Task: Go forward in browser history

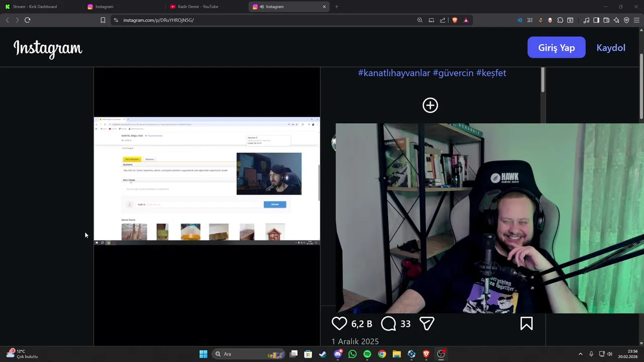Action: [x=17, y=20]
